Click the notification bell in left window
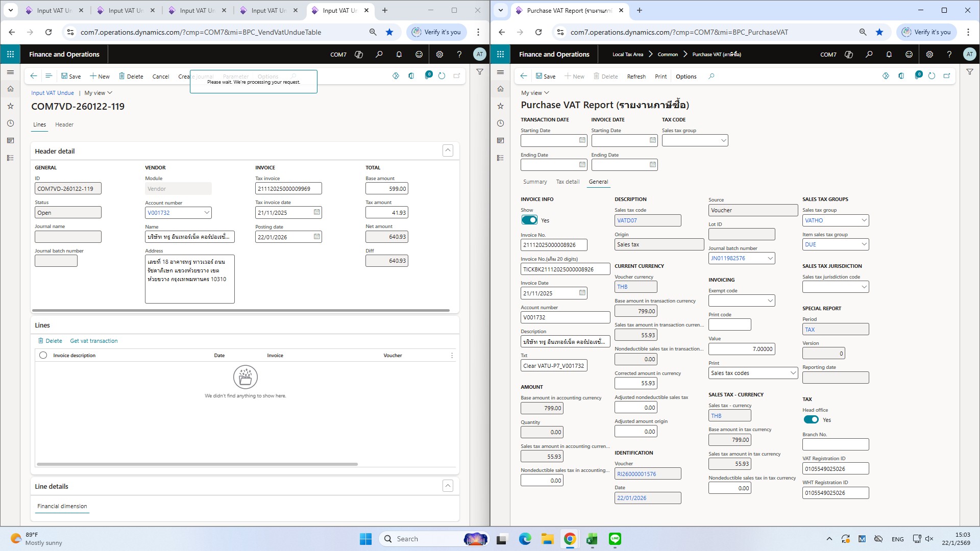 click(x=399, y=54)
